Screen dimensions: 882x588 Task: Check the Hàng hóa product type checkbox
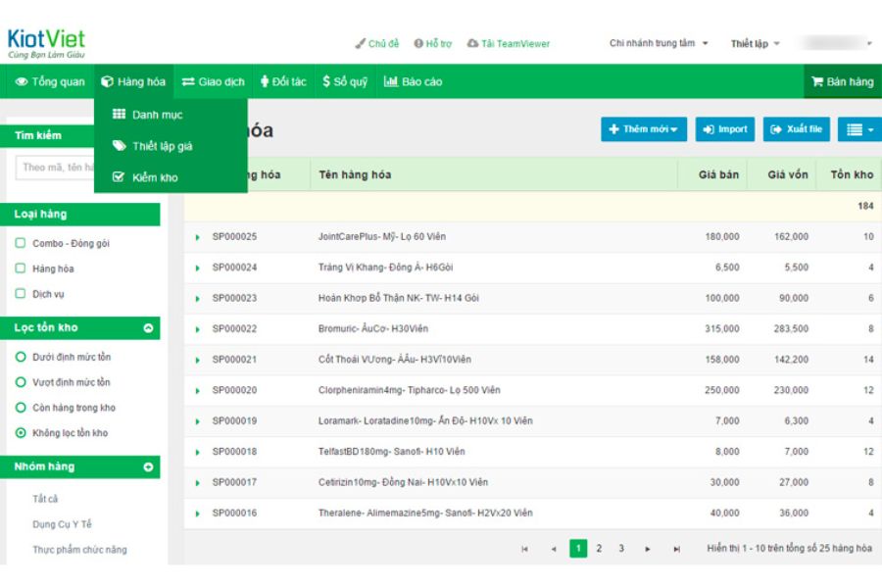21,269
